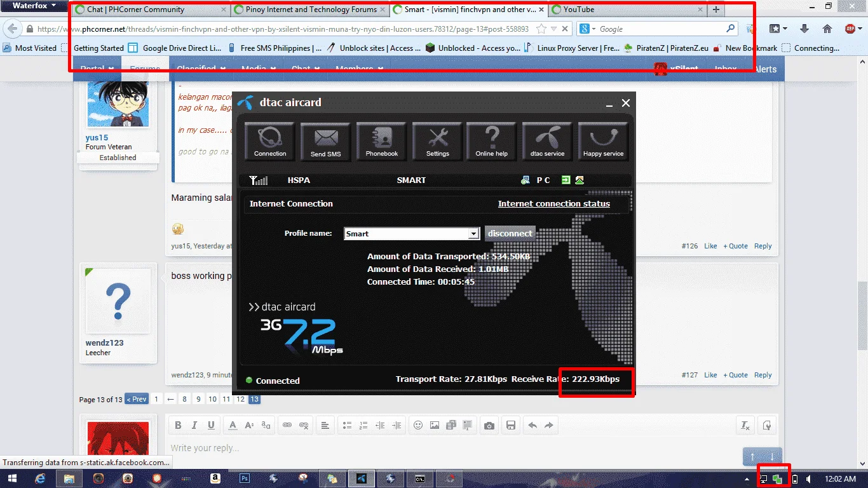
Task: Toggle Underline in the reply editor
Action: [x=211, y=426]
